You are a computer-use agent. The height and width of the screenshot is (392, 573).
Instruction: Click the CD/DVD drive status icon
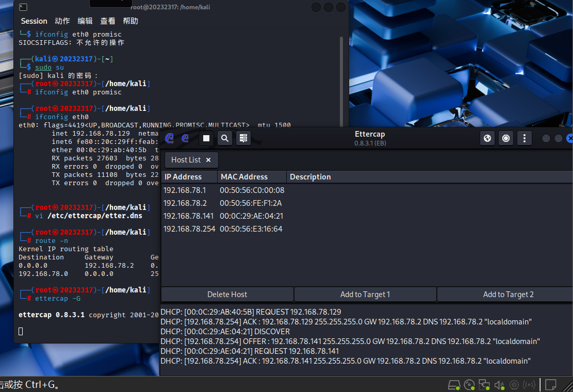pos(469,385)
